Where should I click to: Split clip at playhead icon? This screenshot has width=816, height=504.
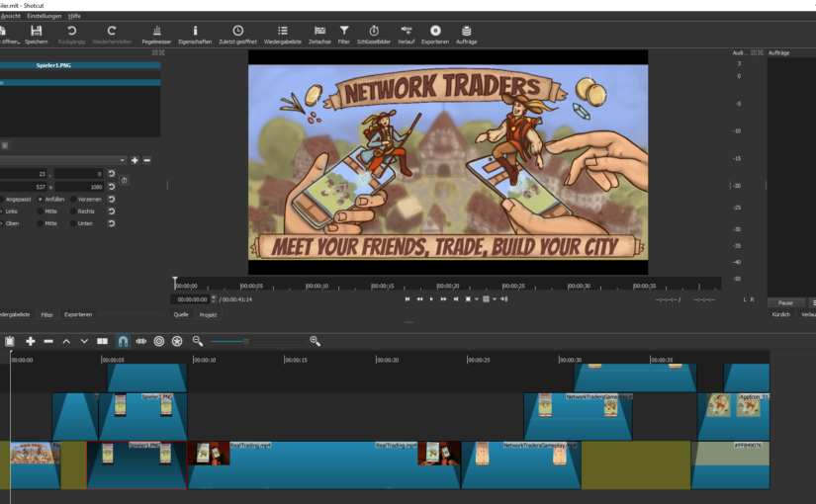(103, 341)
